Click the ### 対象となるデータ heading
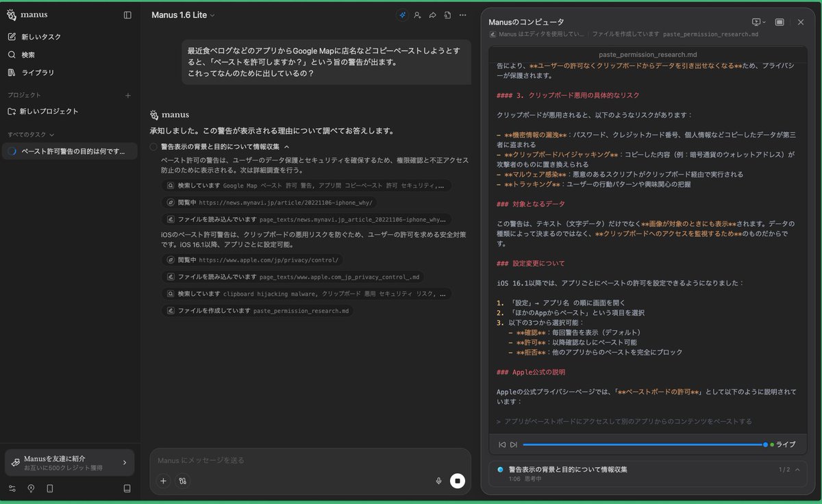This screenshot has width=822, height=504. point(530,203)
